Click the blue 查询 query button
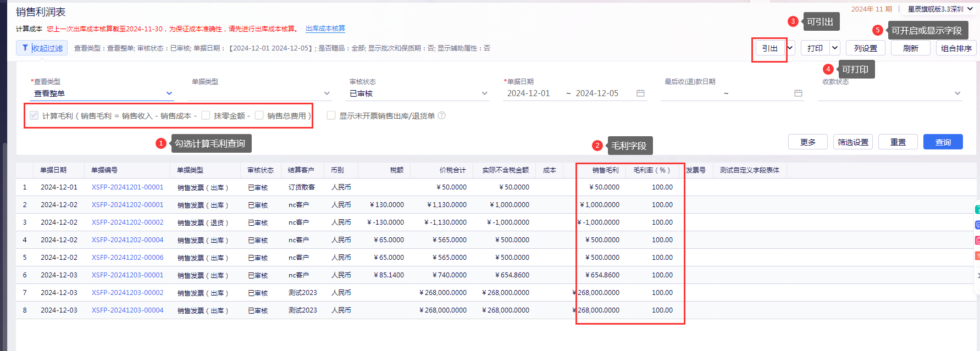Screen dimensions: 980x351 click(x=943, y=142)
